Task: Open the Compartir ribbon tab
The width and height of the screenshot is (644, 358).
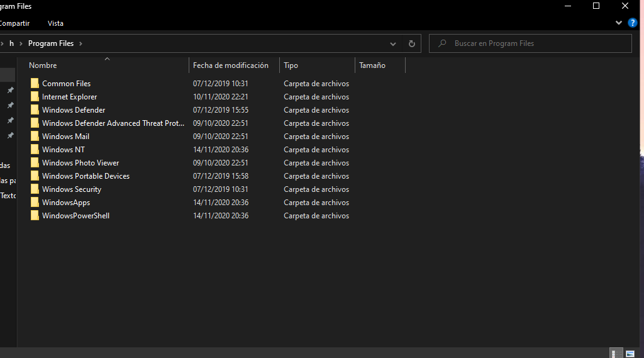Action: coord(15,23)
